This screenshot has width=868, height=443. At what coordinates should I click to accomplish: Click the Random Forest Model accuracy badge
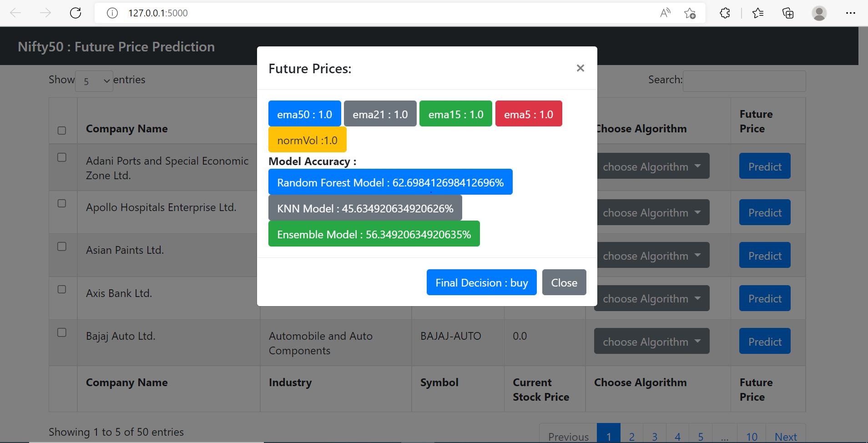pos(390,182)
